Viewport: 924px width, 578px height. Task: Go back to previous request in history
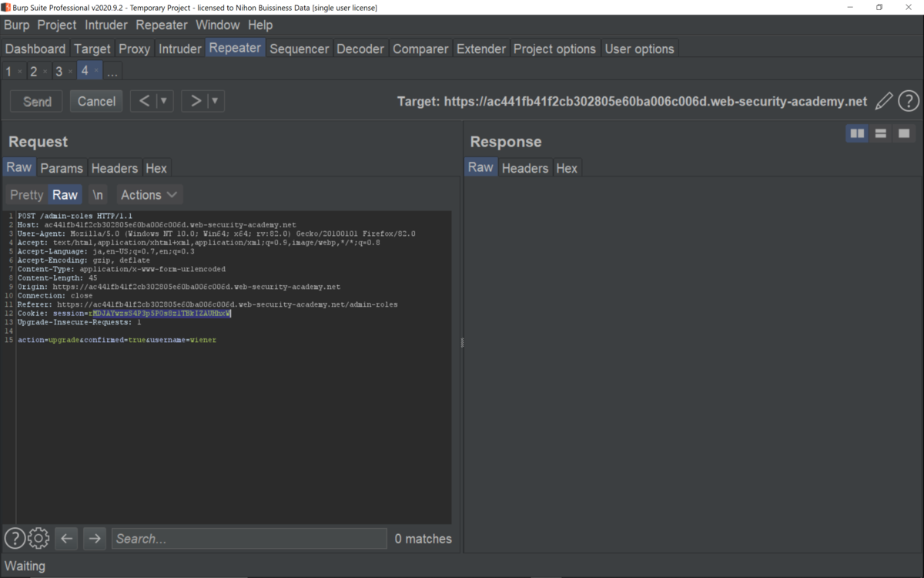pos(144,101)
